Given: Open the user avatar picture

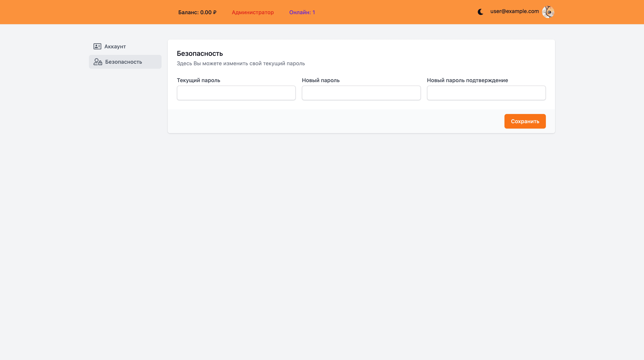Looking at the screenshot, I should (x=548, y=12).
